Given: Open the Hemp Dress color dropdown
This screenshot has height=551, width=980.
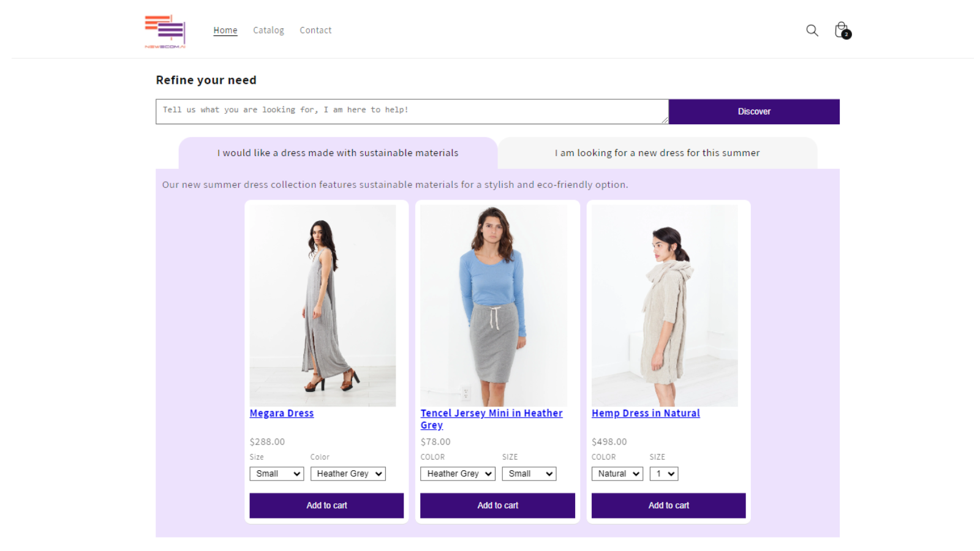Looking at the screenshot, I should [617, 473].
